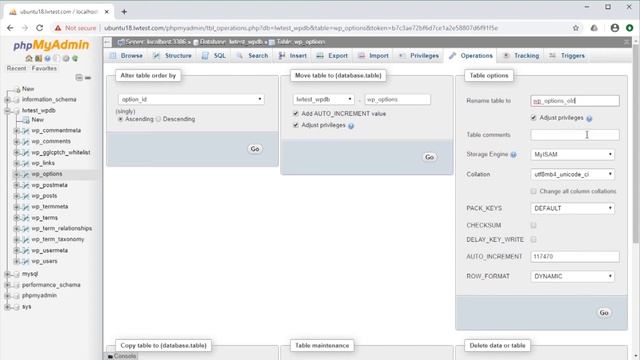This screenshot has height=360, width=640.
Task: Open the phpMyAdmin Home icon
Action: [29, 58]
